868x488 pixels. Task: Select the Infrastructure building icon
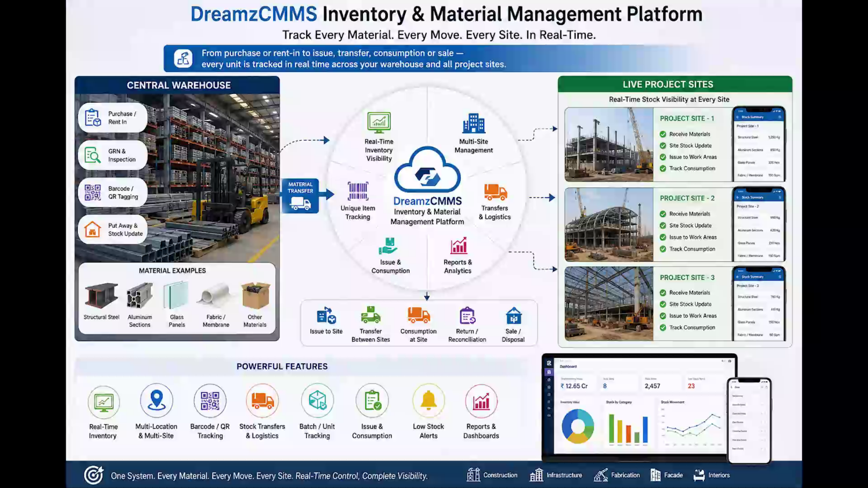tap(536, 475)
